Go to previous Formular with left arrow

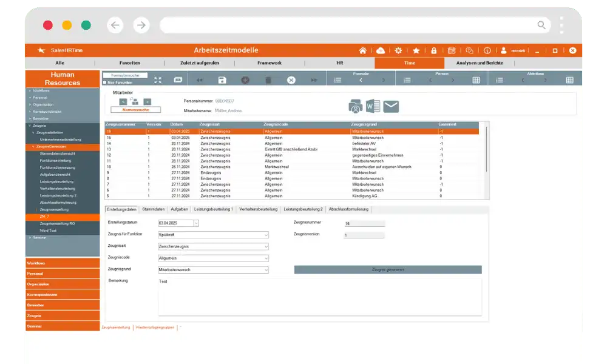point(361,80)
